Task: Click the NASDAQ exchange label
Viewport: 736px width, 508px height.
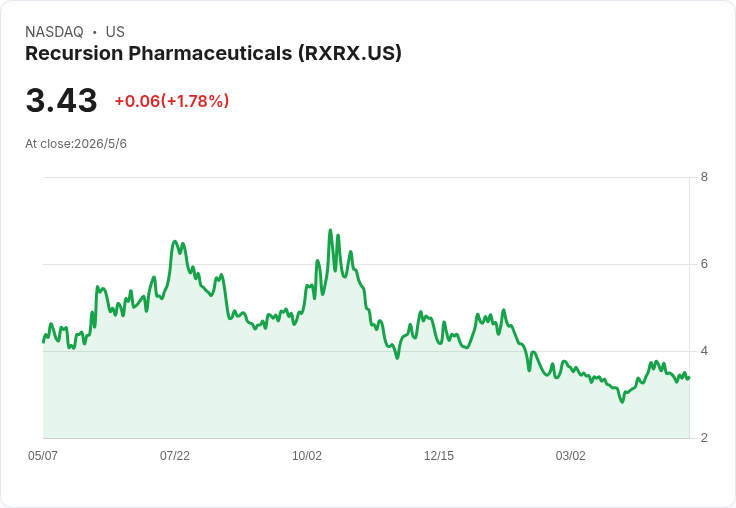Action: pyautogui.click(x=54, y=32)
